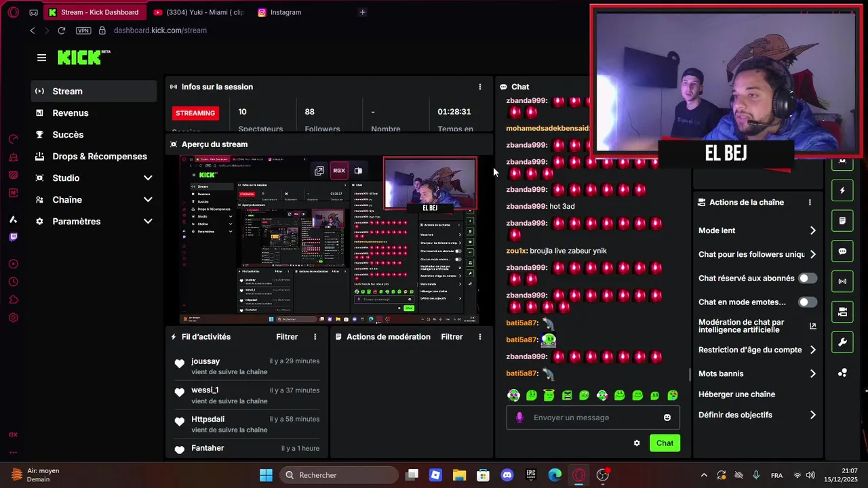Image resolution: width=868 pixels, height=488 pixels.
Task: Open Twitch in Opera sidebar
Action: coord(13,237)
